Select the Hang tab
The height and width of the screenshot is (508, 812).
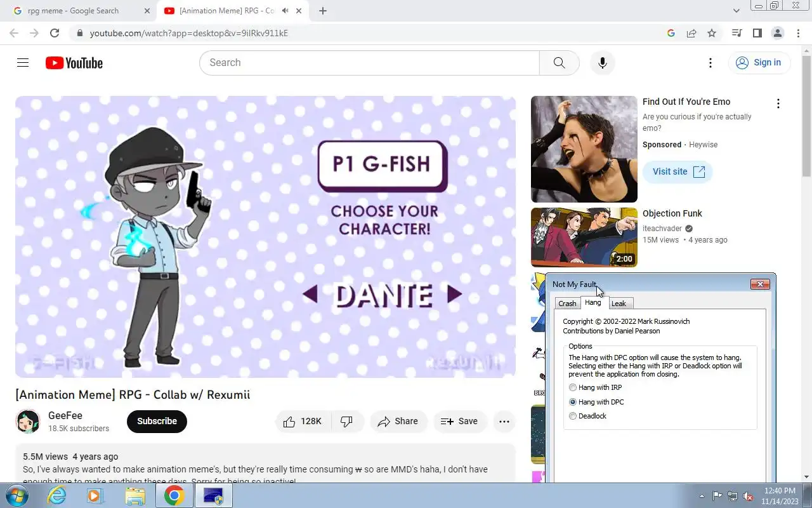[x=593, y=302]
